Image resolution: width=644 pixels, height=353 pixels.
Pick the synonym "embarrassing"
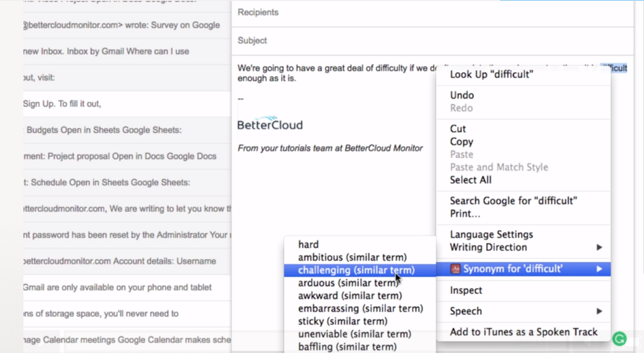tap(360, 309)
